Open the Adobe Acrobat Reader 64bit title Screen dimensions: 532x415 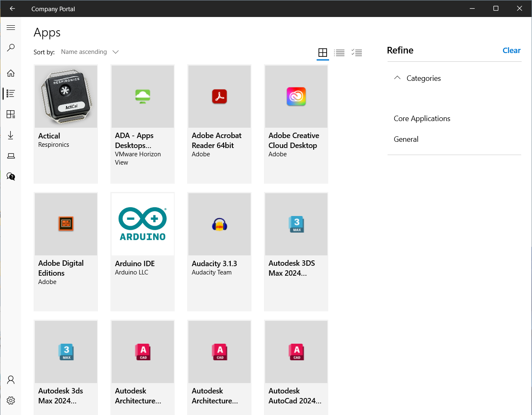click(x=217, y=141)
